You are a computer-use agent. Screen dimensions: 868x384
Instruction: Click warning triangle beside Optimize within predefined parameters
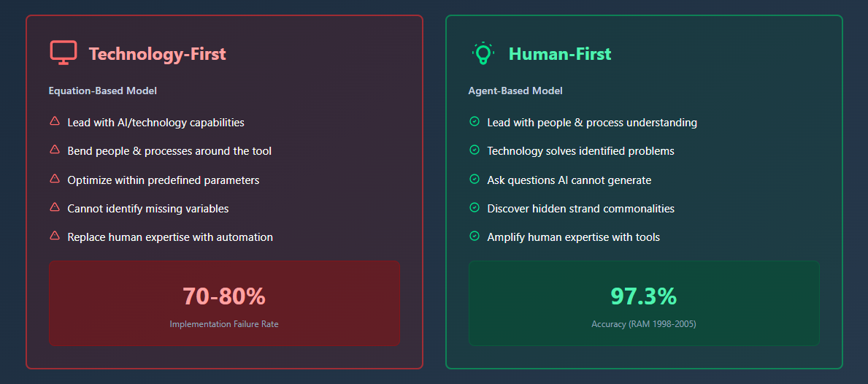tap(55, 179)
